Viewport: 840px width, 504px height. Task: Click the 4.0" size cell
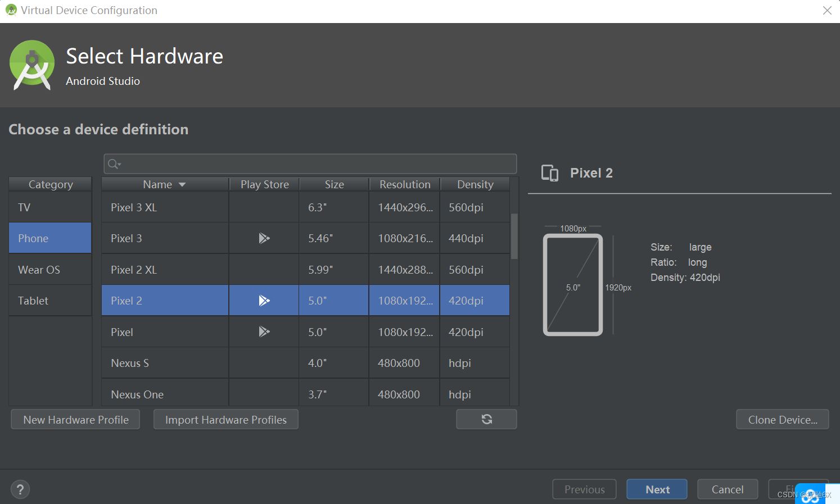tap(334, 363)
